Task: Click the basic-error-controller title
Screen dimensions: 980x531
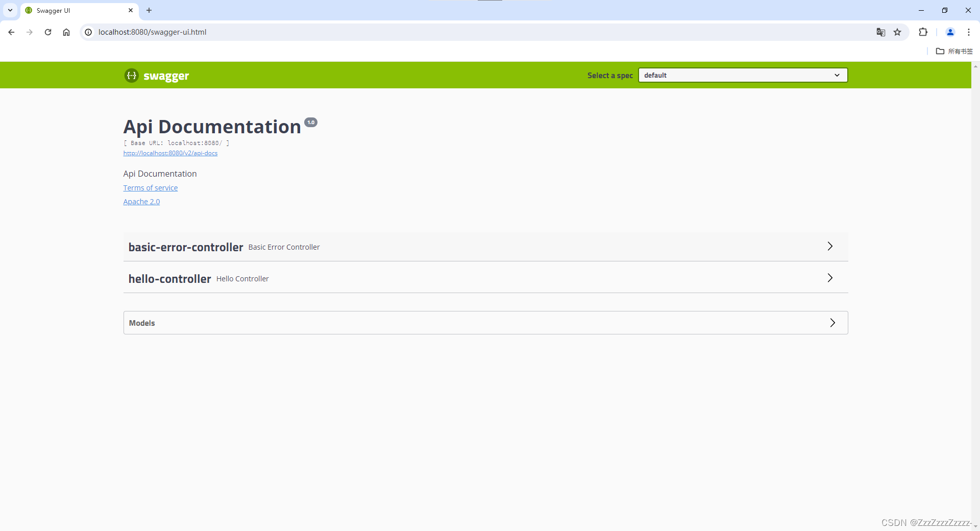Action: pyautogui.click(x=186, y=247)
